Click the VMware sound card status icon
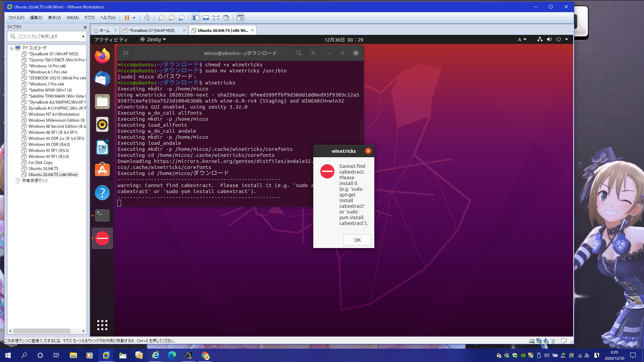This screenshot has height=362, width=644. [546, 341]
